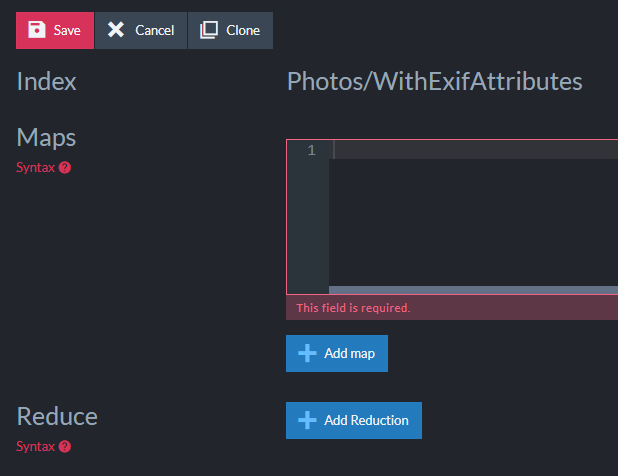
Task: Click the floppy disk Save icon
Action: coord(37,30)
